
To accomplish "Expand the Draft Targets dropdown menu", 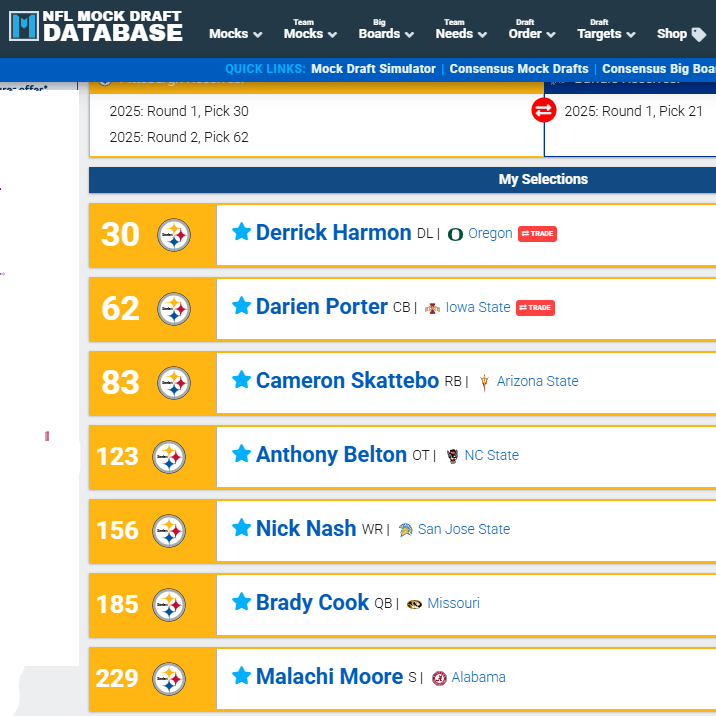I will tap(606, 29).
